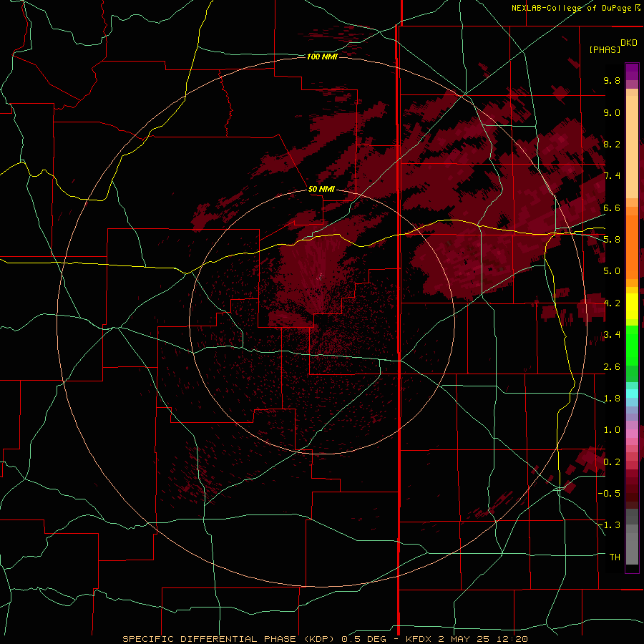Click the purple top segment of color bar
644x644 pixels.
pos(632,72)
